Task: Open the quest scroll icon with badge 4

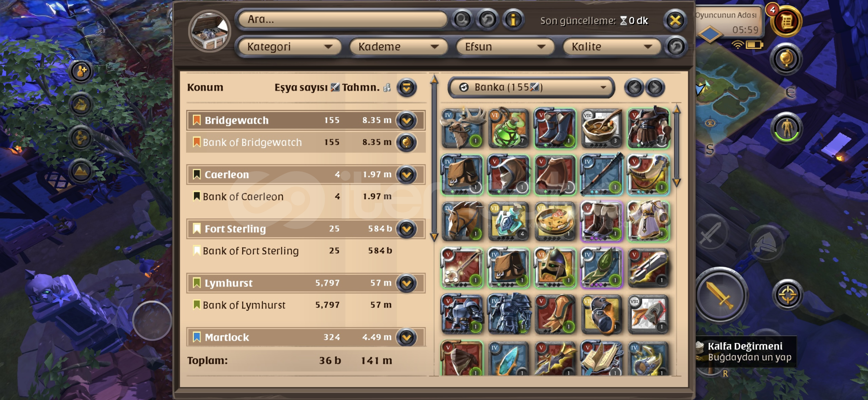Action: click(x=786, y=21)
